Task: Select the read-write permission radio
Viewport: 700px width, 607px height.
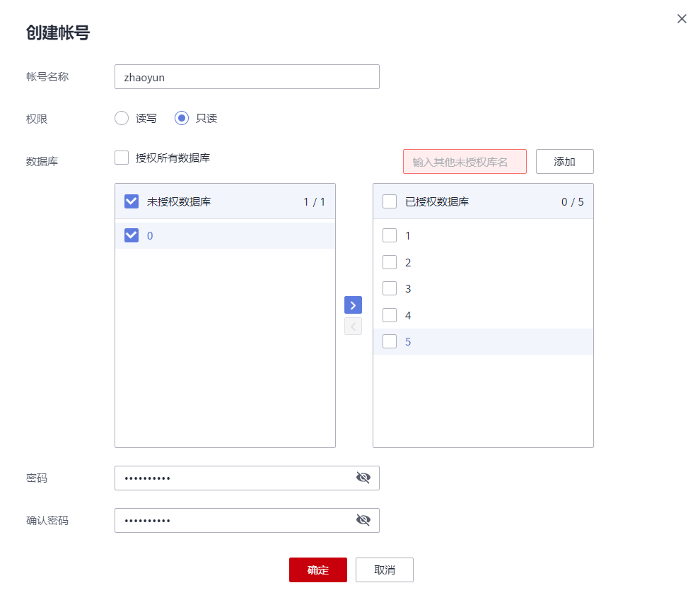Action: click(x=122, y=118)
